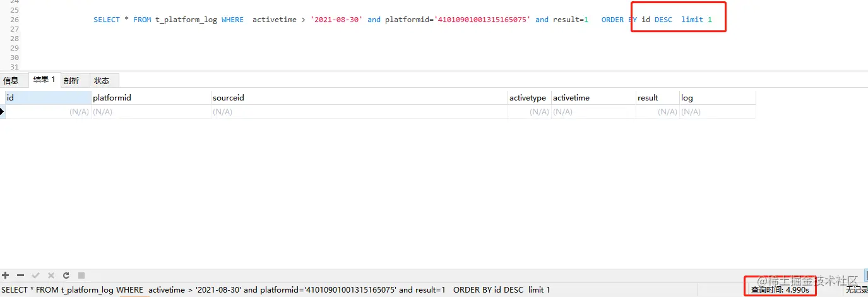Viewport: 868px width, 297px height.
Task: Click the sourceid column header
Action: coord(359,98)
